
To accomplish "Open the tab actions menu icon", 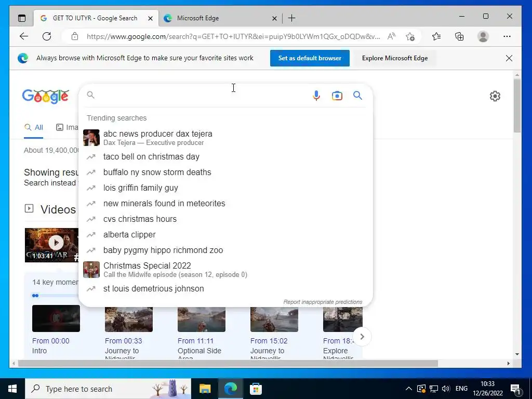I will point(22,18).
